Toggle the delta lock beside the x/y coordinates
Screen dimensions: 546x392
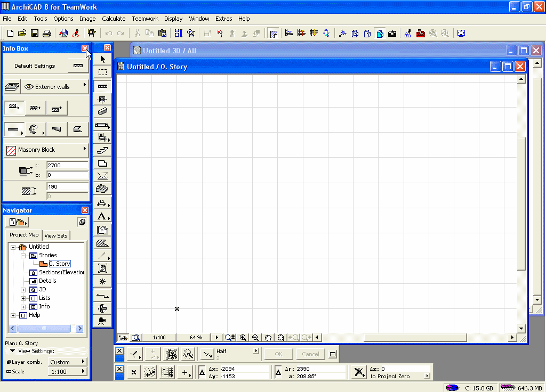202,373
